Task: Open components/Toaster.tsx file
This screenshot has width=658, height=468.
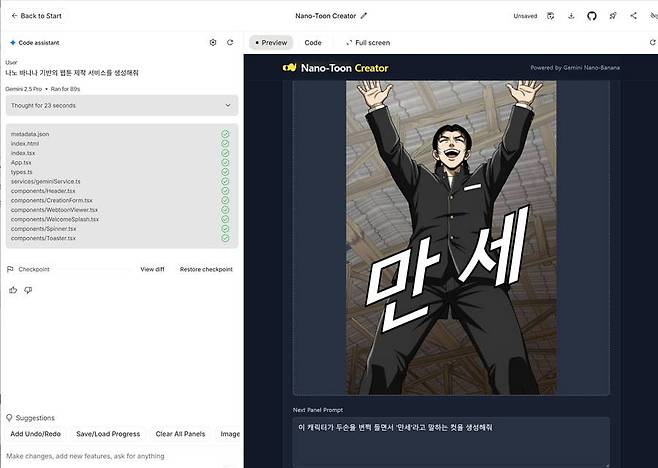Action: pyautogui.click(x=43, y=238)
